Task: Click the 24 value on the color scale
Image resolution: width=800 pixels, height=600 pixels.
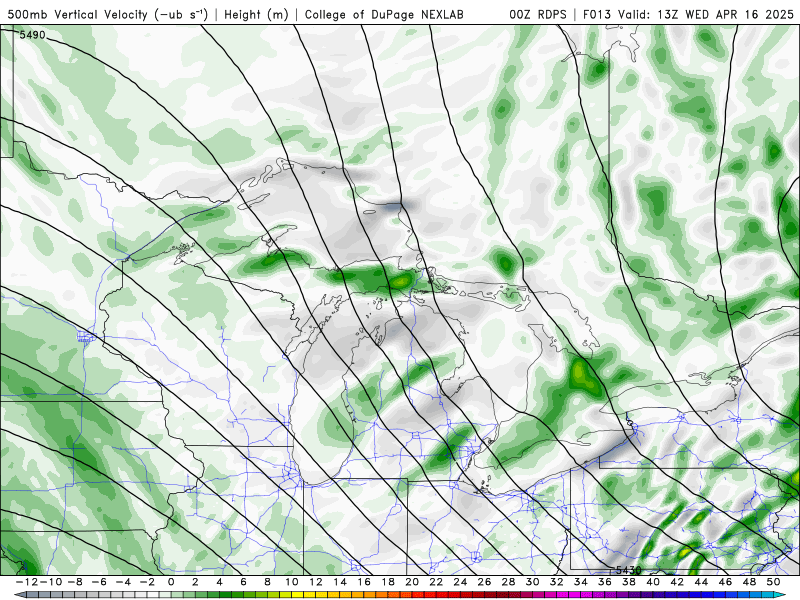Action: pos(460,582)
